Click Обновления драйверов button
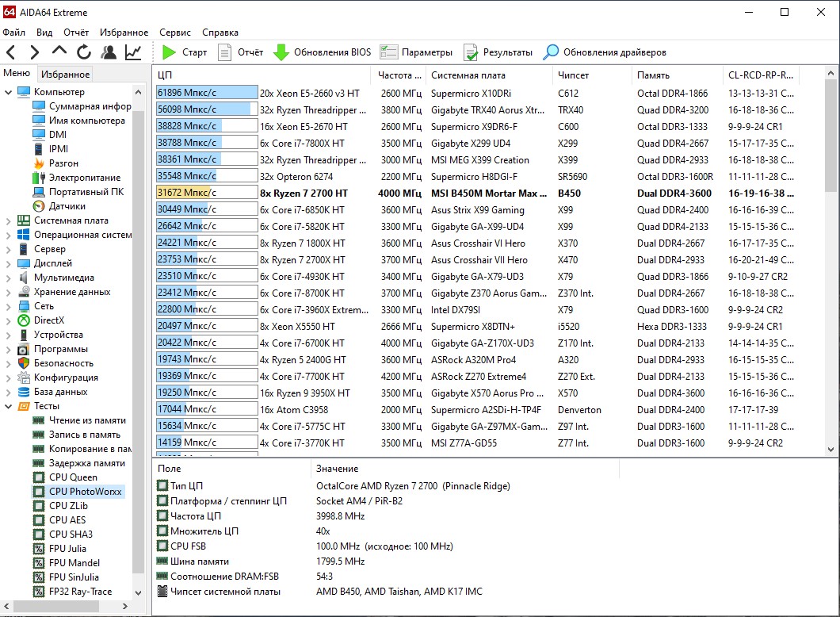 point(605,52)
